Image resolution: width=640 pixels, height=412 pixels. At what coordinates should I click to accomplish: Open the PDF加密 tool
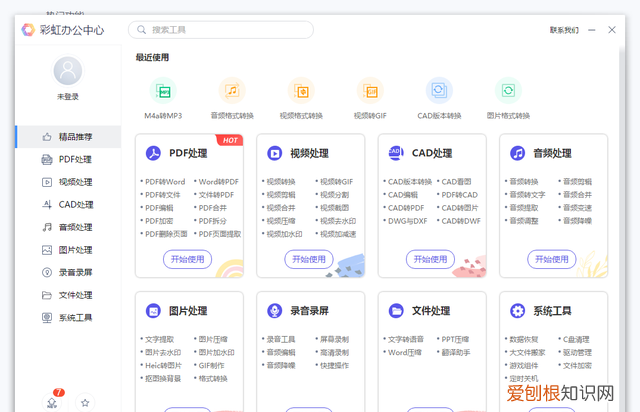pos(159,221)
